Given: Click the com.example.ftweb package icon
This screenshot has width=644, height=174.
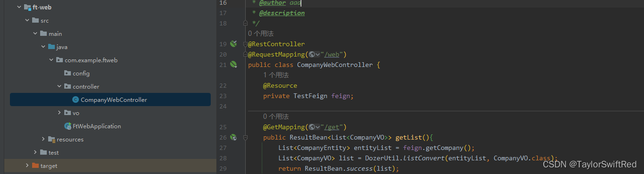Looking at the screenshot, I should tap(60, 60).
